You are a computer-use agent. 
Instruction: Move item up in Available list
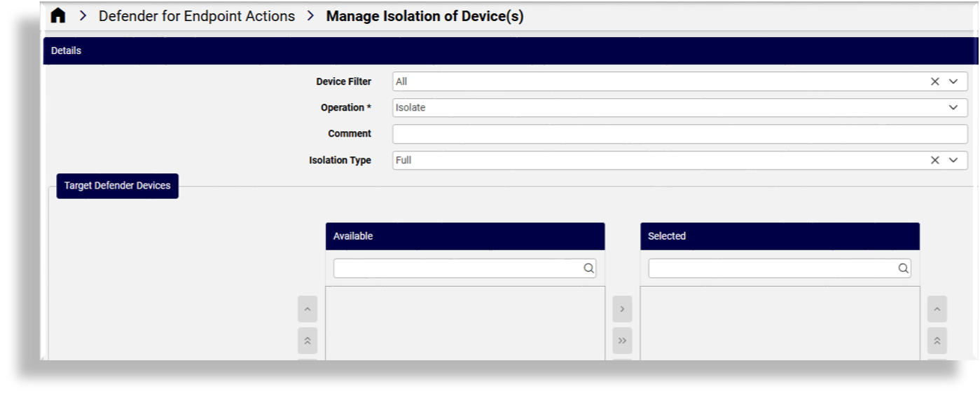point(308,309)
